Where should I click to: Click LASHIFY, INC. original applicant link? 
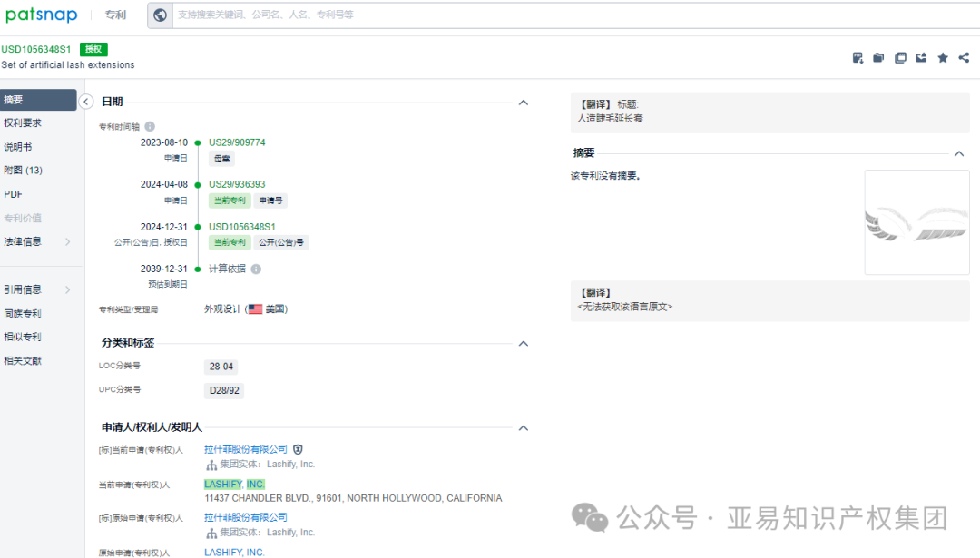(234, 553)
